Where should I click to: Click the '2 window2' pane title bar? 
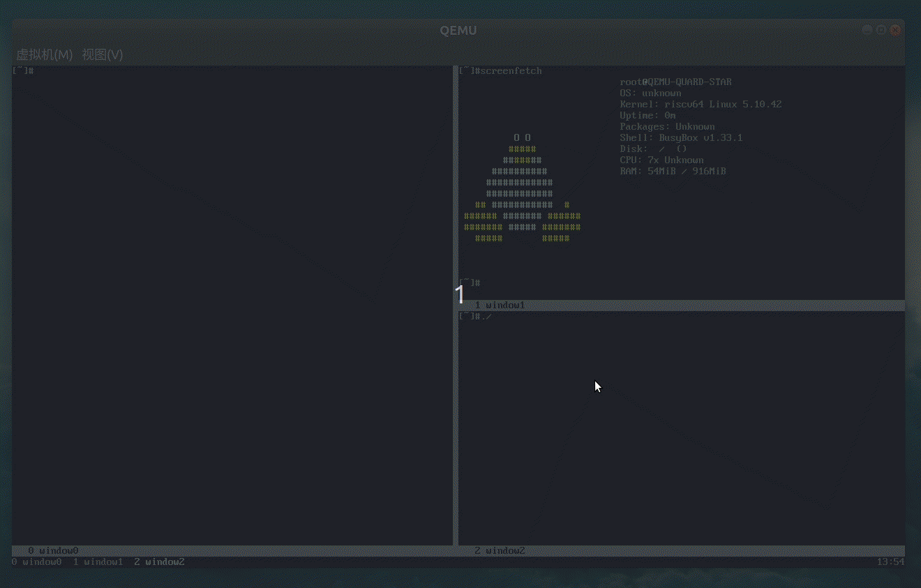(x=682, y=550)
